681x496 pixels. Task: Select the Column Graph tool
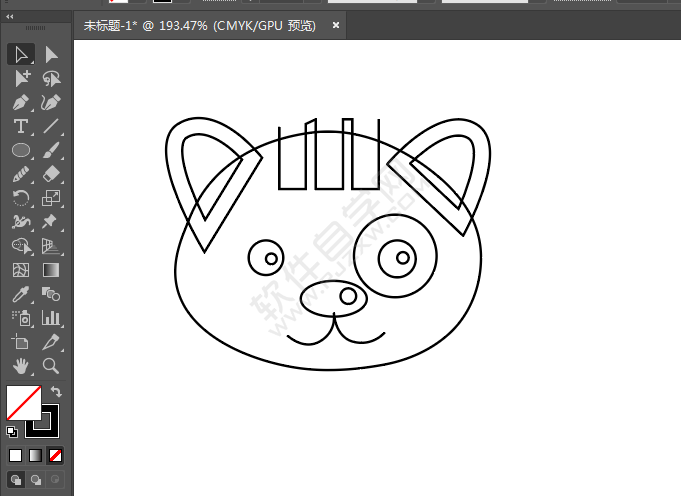(x=51, y=318)
